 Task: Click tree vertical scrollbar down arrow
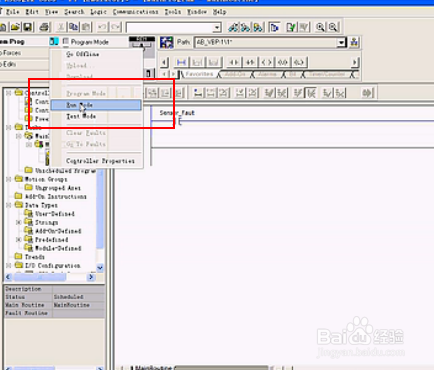click(x=100, y=267)
